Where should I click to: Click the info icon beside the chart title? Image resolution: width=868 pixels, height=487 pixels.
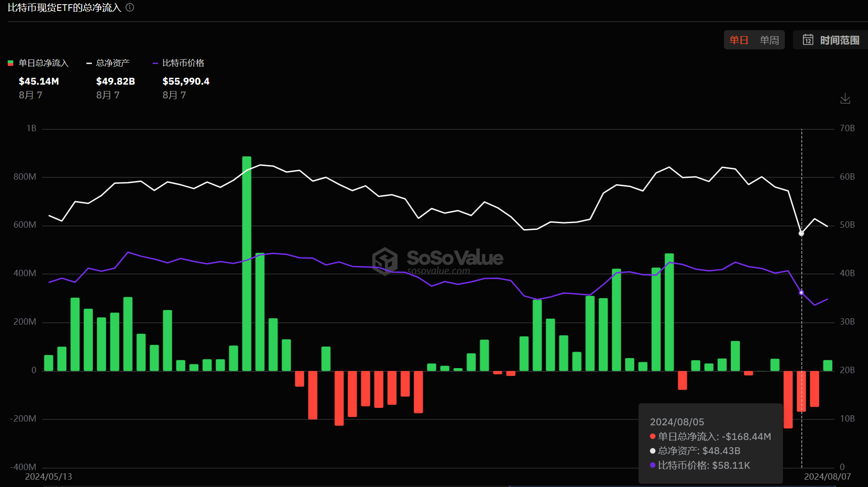point(130,7)
